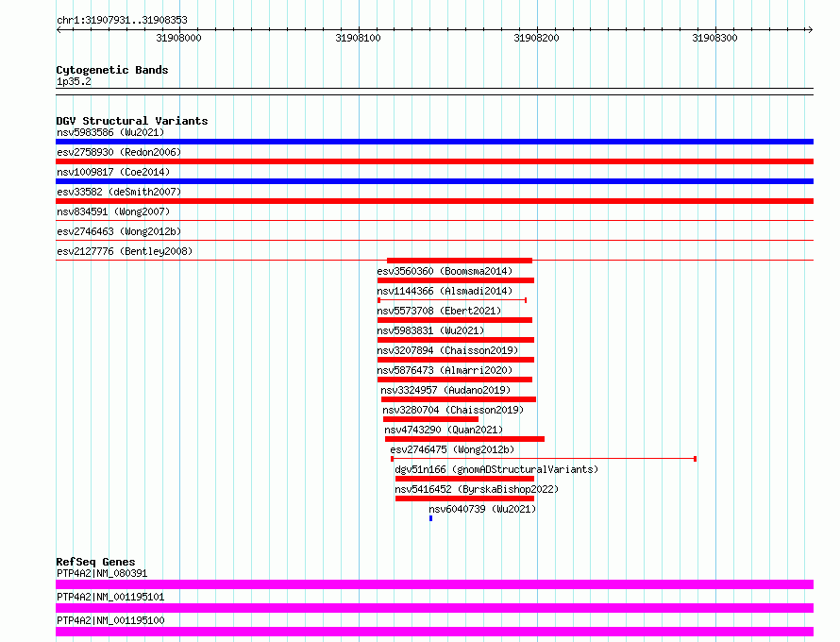Click the nsv1009817 (Coe2014) variant label

[113, 172]
